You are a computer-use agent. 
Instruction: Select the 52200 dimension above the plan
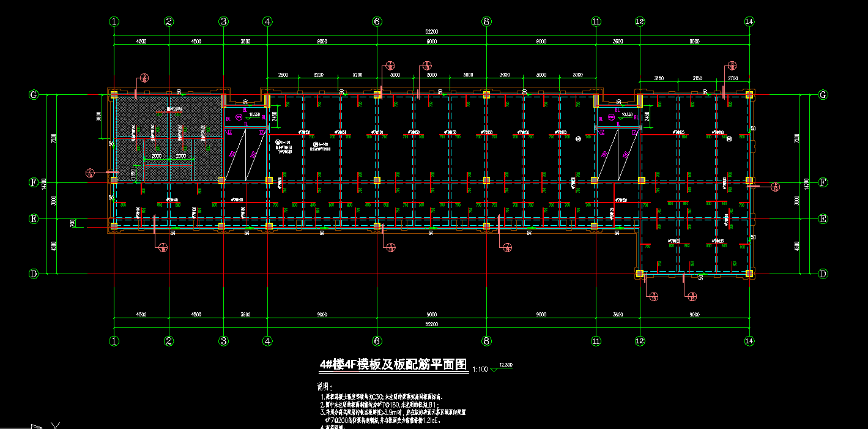tap(432, 31)
